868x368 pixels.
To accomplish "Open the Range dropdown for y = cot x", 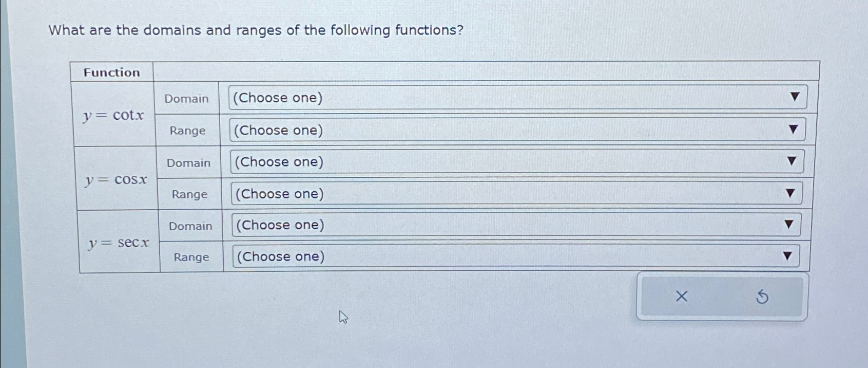I will click(513, 130).
